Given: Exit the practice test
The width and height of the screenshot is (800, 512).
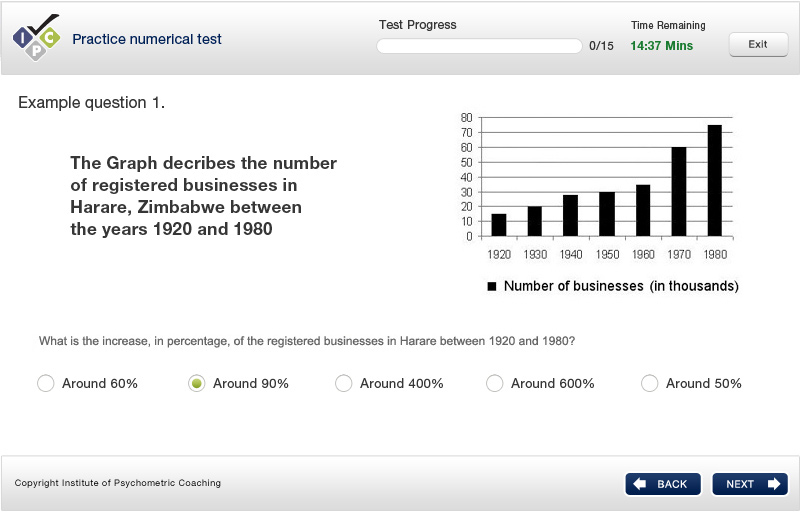Looking at the screenshot, I should pos(758,44).
